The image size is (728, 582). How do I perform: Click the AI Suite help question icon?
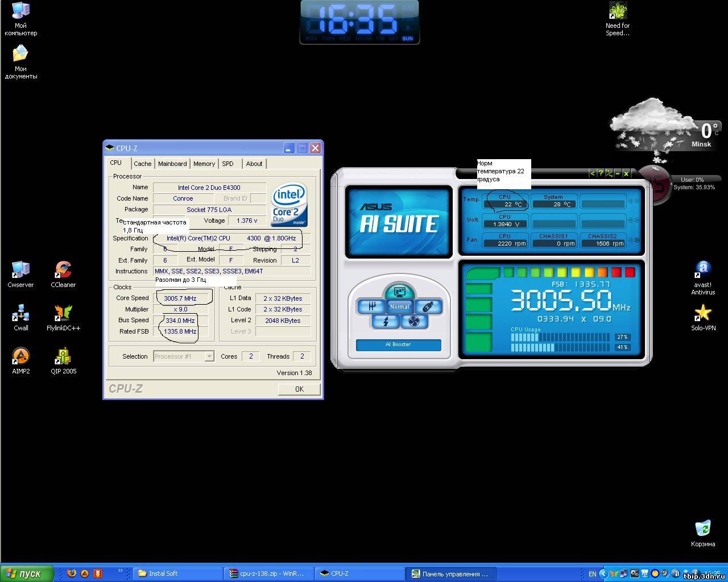pyautogui.click(x=601, y=173)
